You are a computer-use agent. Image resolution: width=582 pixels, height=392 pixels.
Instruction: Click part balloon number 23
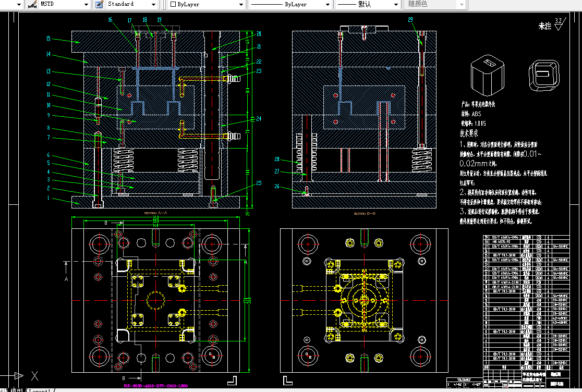[259, 71]
